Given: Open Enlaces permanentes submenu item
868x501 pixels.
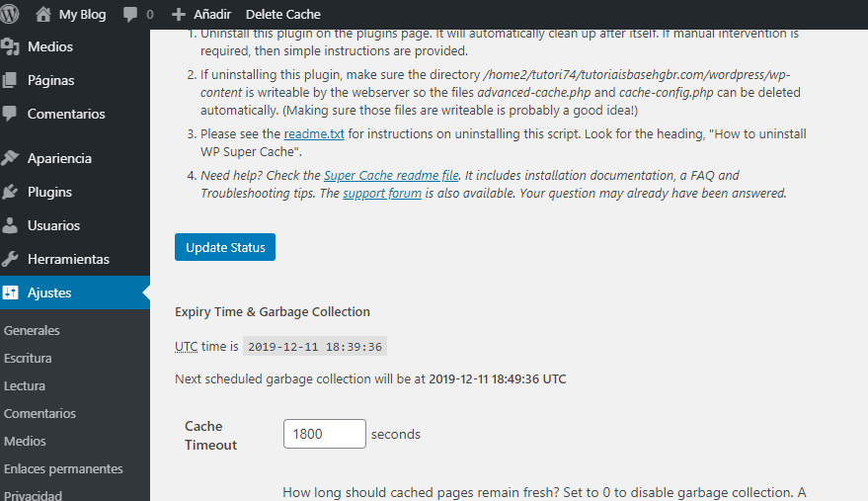Looking at the screenshot, I should click(63, 468).
